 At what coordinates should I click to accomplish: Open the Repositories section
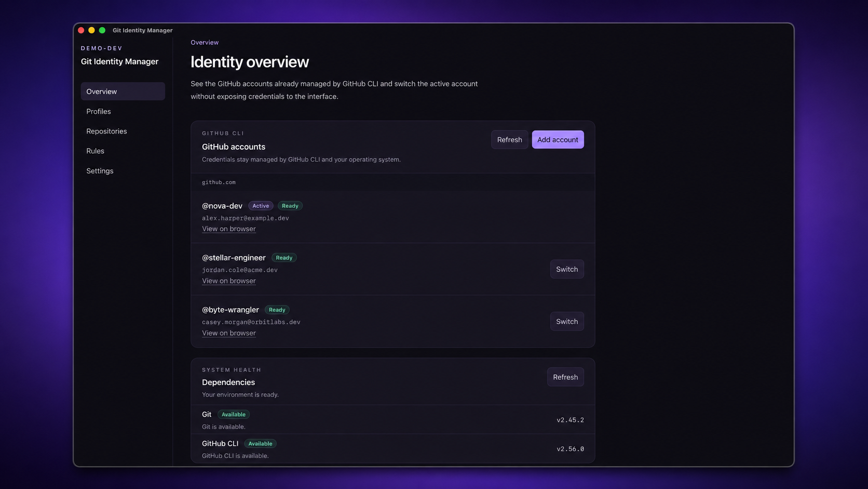coord(123,131)
